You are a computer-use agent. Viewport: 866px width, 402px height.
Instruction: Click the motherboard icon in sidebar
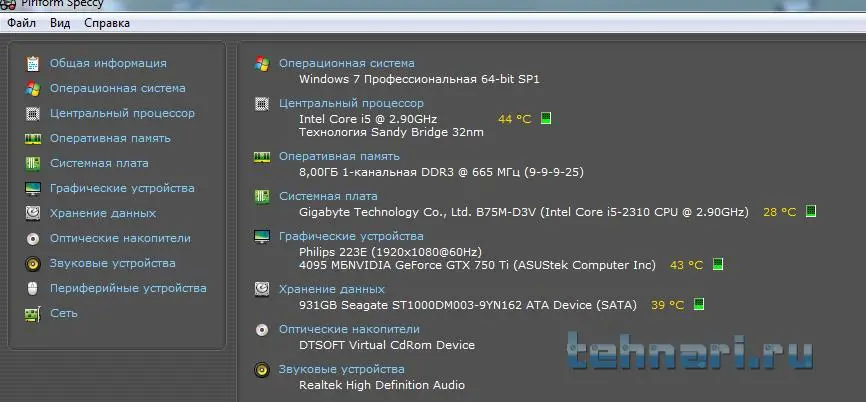[33, 163]
